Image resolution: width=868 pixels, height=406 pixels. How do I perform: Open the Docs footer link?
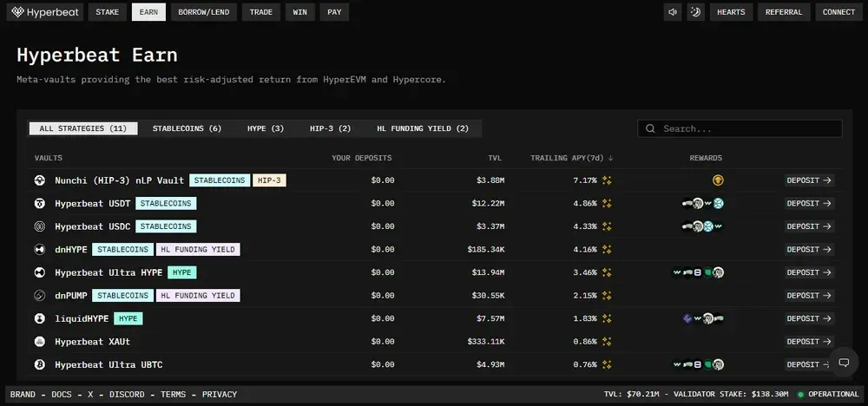[61, 395]
